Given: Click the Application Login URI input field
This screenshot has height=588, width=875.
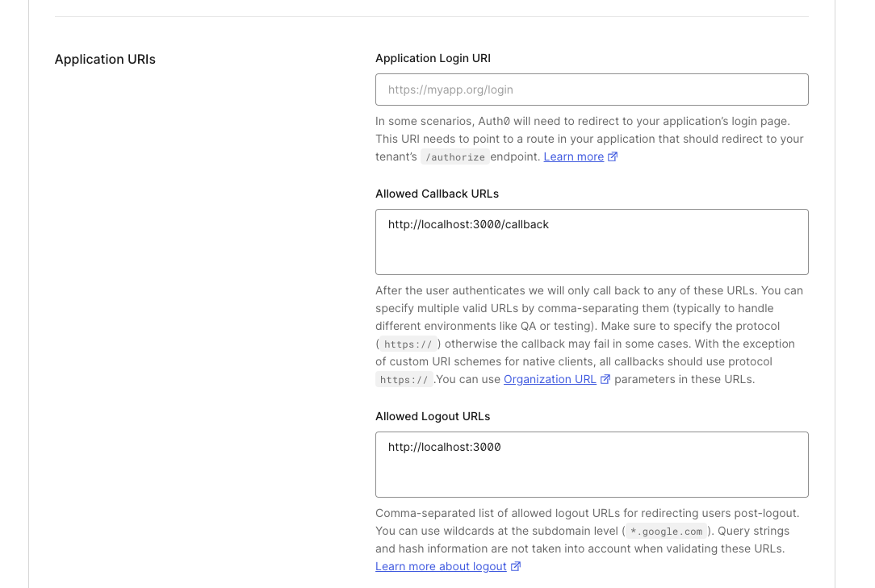Looking at the screenshot, I should (x=592, y=90).
